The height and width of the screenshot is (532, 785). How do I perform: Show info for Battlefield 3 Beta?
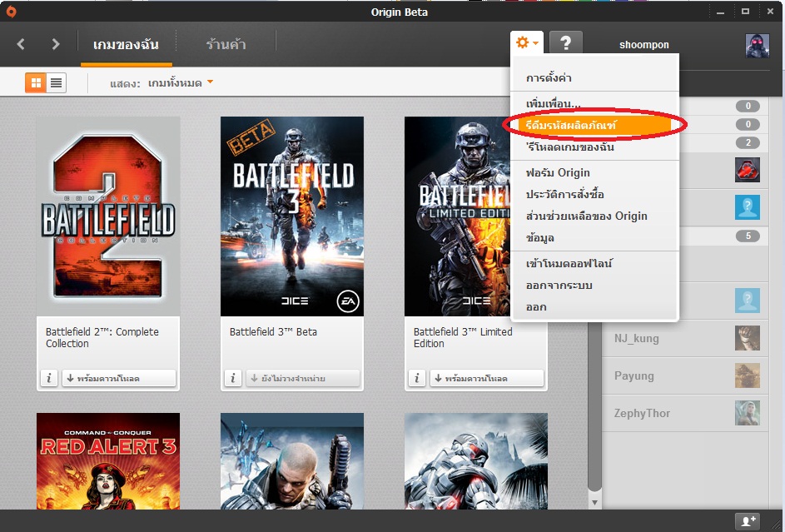[233, 378]
